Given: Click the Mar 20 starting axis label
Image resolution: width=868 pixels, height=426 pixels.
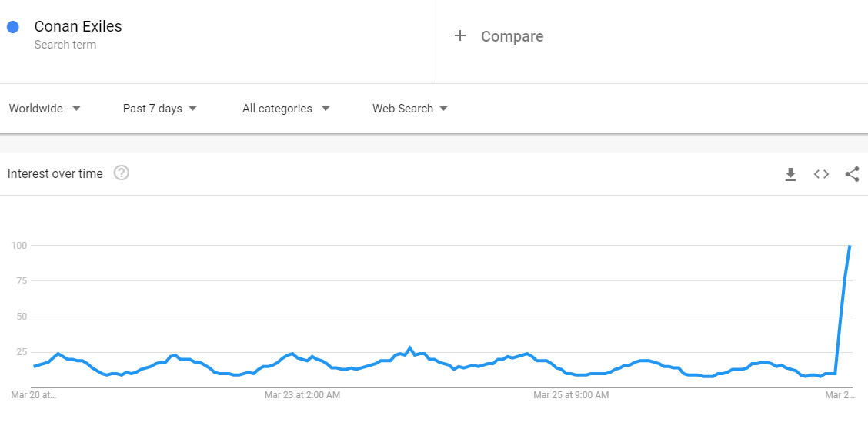Looking at the screenshot, I should click(34, 395).
